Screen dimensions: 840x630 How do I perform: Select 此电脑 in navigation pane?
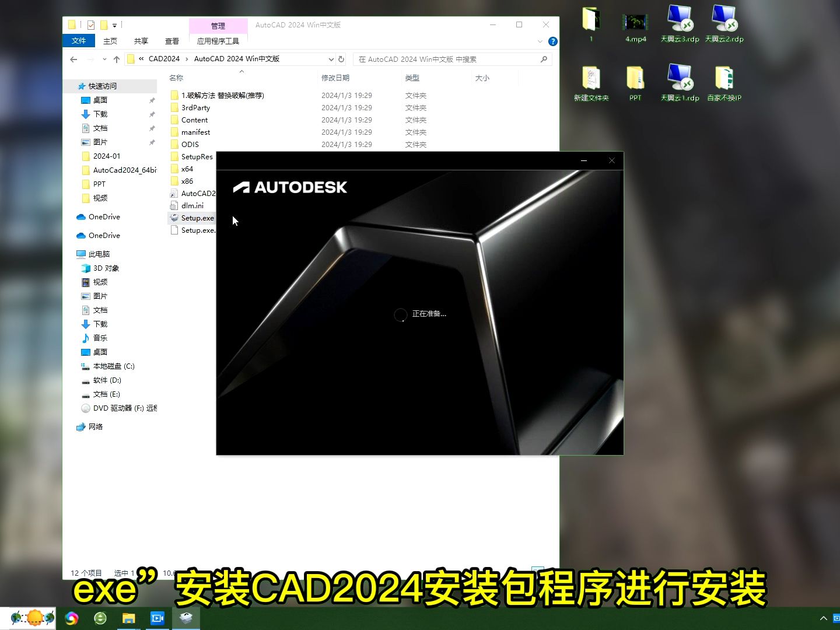(x=99, y=254)
